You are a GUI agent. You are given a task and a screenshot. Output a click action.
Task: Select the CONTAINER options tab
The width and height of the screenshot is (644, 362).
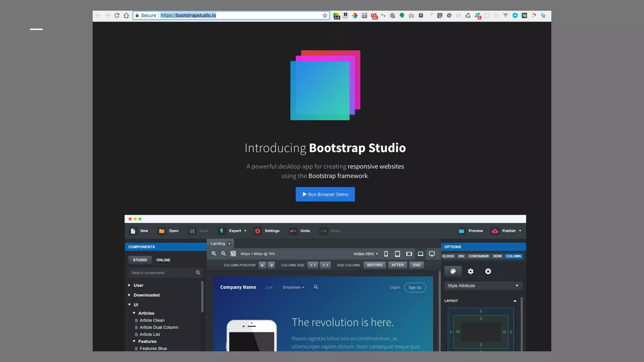479,256
